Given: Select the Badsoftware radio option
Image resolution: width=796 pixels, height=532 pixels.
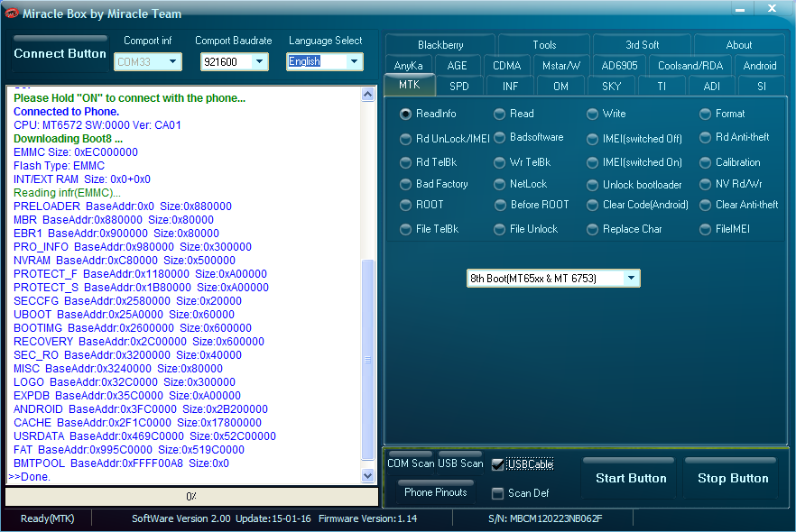Looking at the screenshot, I should tap(500, 137).
